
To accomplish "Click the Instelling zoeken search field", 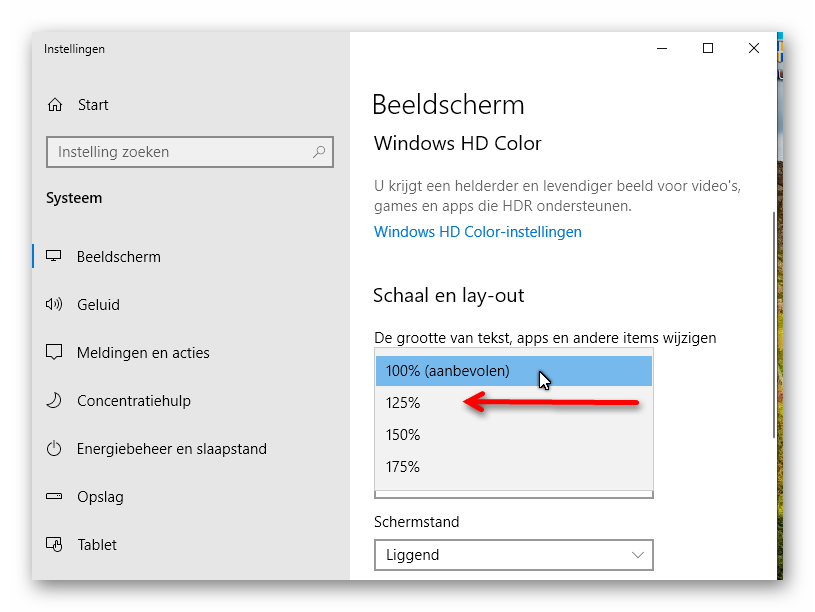I will (190, 152).
